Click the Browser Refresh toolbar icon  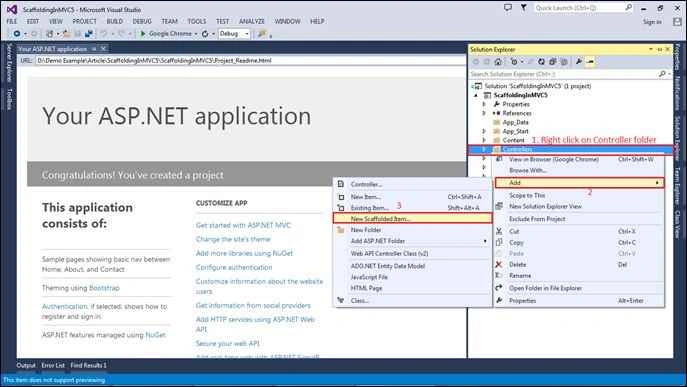click(205, 34)
